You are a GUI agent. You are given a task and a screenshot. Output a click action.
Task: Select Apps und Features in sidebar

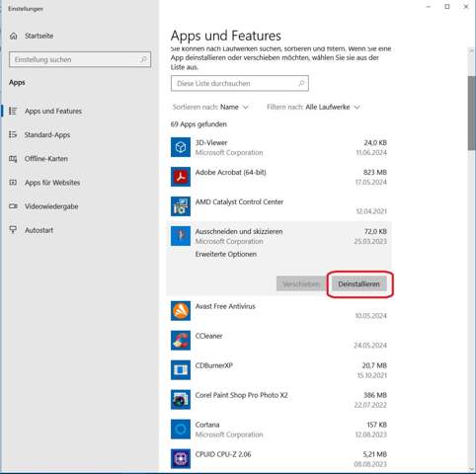[53, 112]
